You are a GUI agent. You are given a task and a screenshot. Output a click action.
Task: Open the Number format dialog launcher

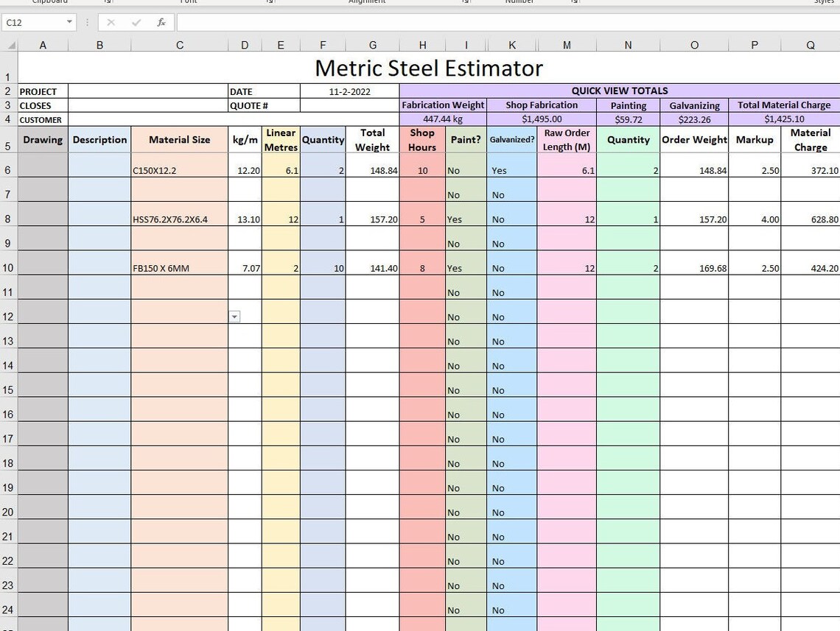point(573,2)
